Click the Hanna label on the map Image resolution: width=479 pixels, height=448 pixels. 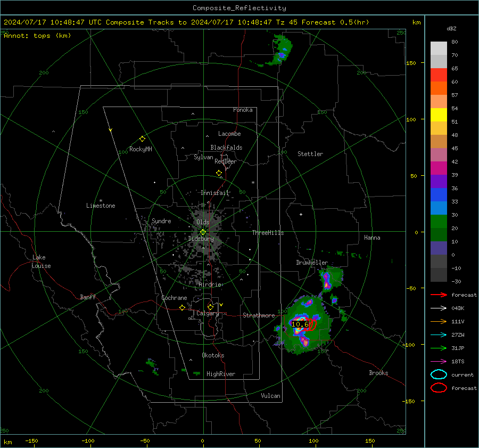(372, 238)
